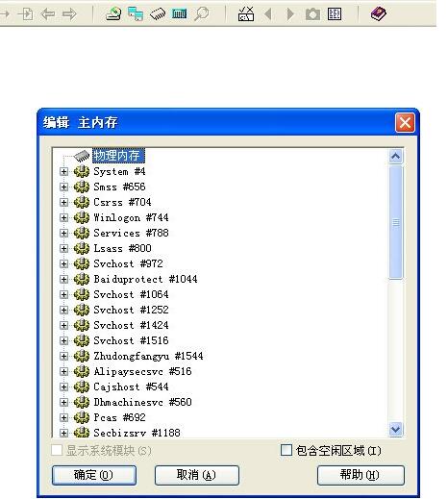This screenshot has height=499, width=448.
Task: Tick the 包含空闲区域(I) checkbox
Action: click(x=286, y=450)
